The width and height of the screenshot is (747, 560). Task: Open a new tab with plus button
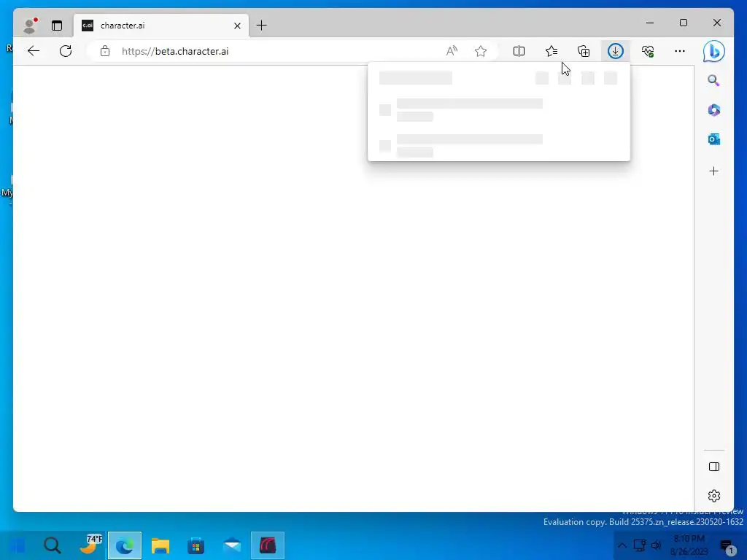pos(262,26)
